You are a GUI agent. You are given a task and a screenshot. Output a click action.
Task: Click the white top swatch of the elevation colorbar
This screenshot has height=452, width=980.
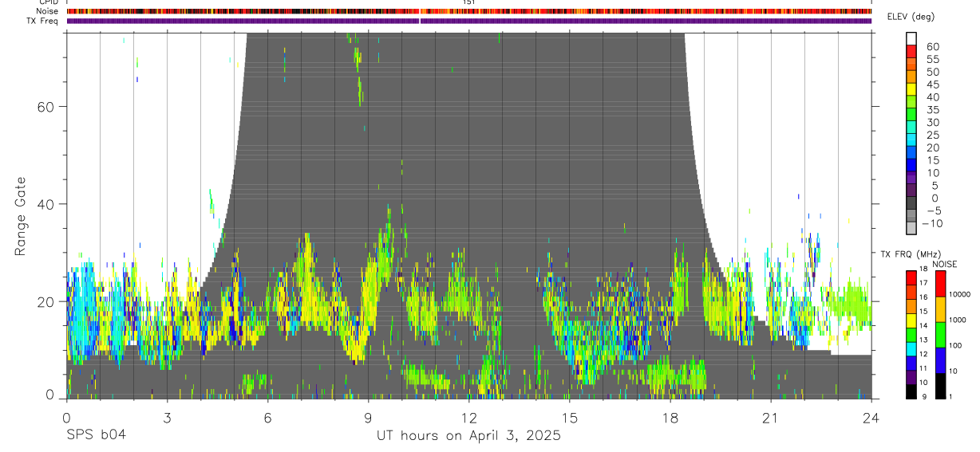click(912, 38)
